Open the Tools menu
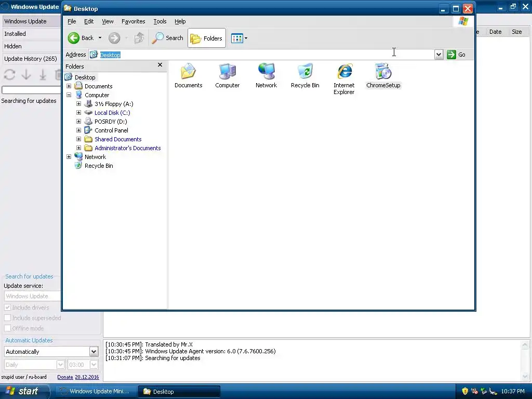Viewport: 532px width, 399px height. point(160,21)
